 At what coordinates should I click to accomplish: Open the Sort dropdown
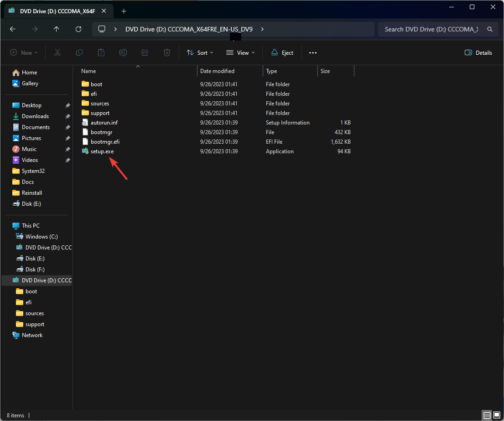pyautogui.click(x=199, y=52)
